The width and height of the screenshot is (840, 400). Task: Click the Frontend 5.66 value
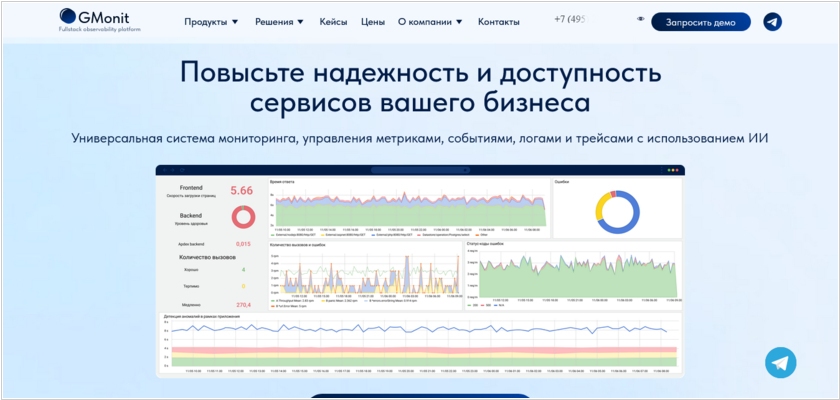[241, 191]
